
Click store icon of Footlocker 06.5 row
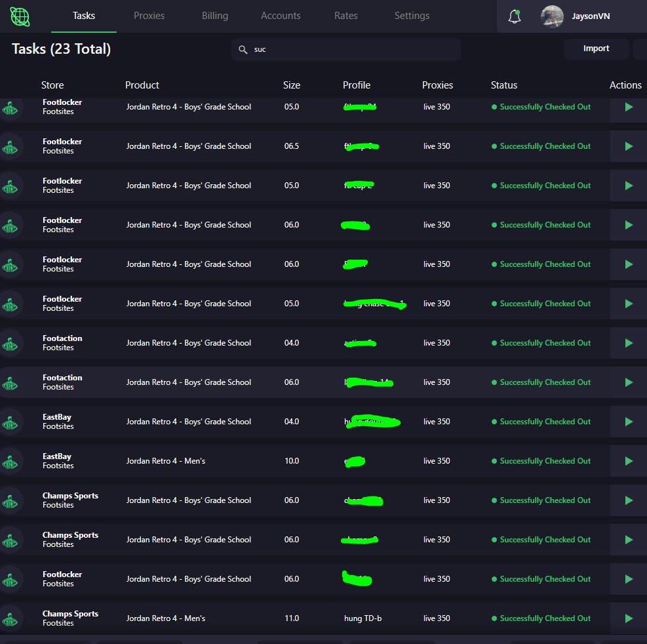point(10,147)
